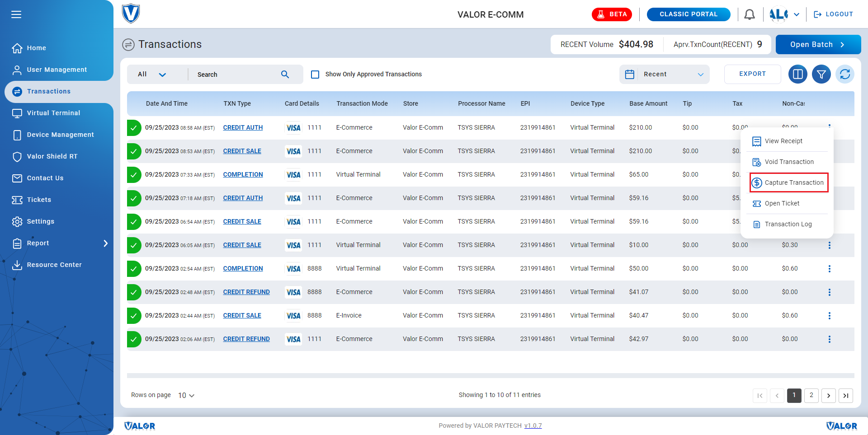This screenshot has width=868, height=435.
Task: Open the hamburger menu icon
Action: 16,14
